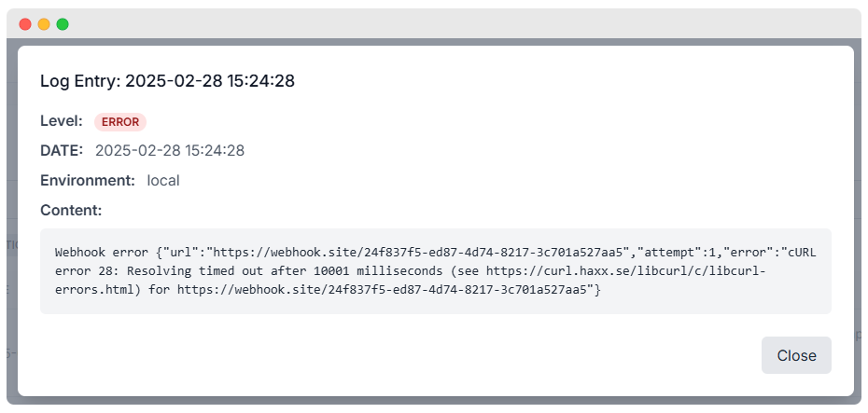Select the date value beside the DATE label
This screenshot has width=868, height=413.
coord(170,150)
